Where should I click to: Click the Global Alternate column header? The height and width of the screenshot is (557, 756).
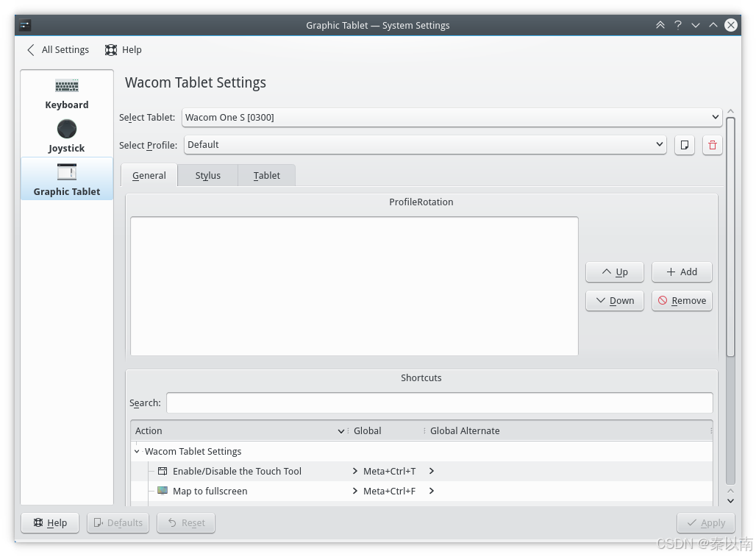tap(568, 430)
